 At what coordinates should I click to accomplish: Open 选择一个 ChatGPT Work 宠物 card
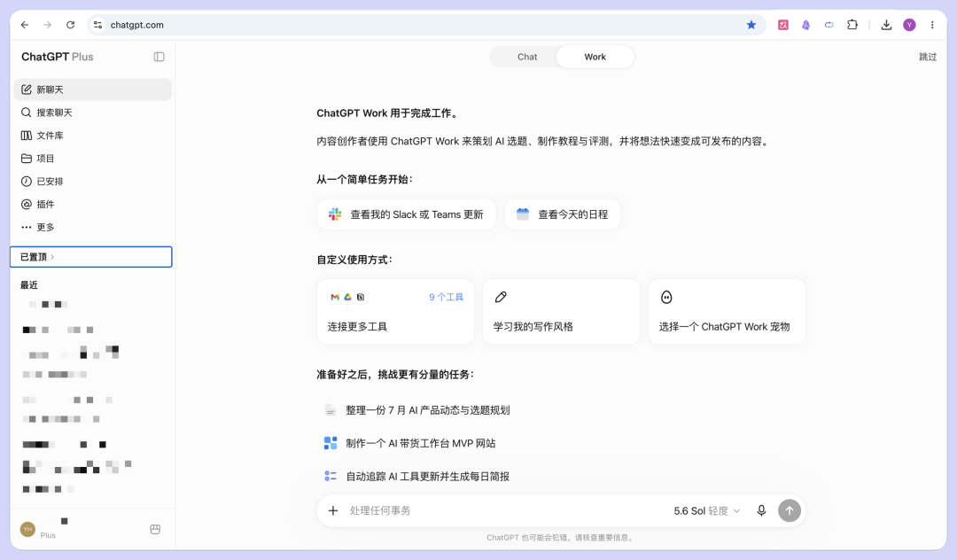727,312
